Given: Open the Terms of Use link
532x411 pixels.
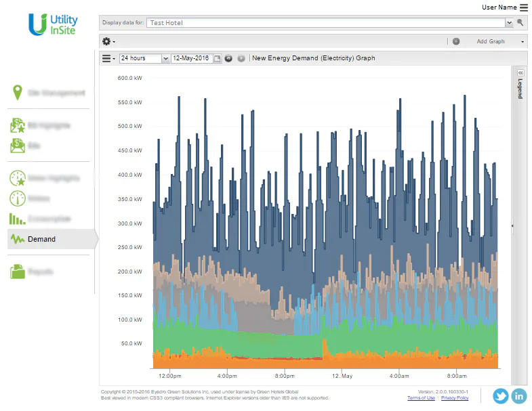Looking at the screenshot, I should click(x=421, y=397).
